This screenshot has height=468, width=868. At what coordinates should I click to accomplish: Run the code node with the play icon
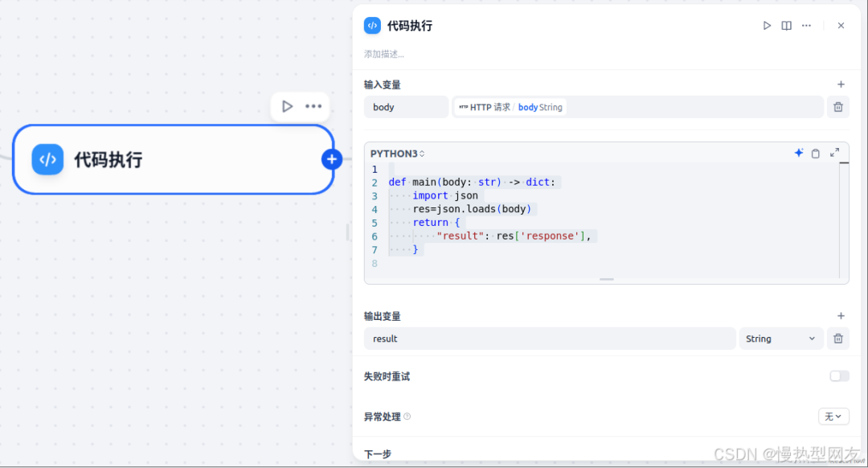767,25
